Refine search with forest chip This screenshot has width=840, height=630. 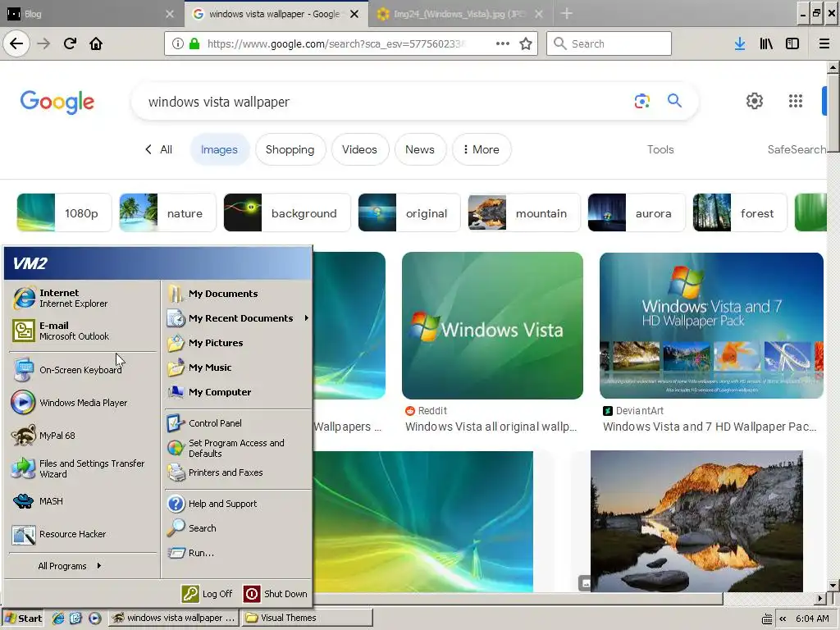coord(740,213)
